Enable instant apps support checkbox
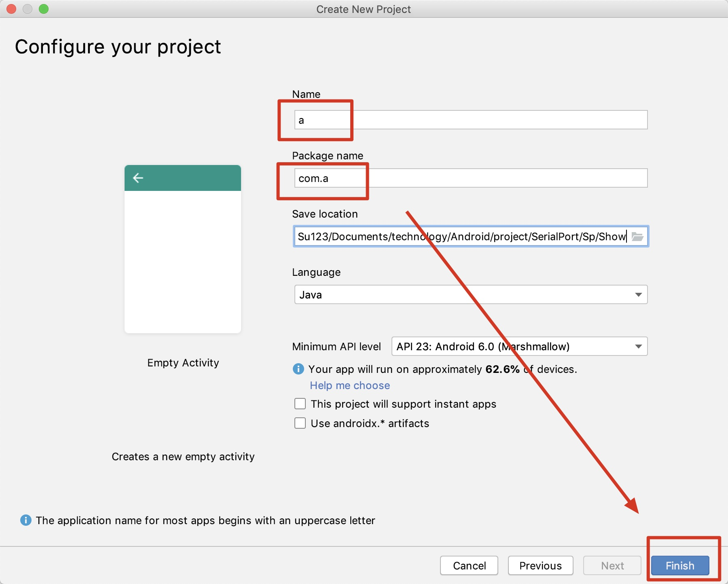This screenshot has width=728, height=584. tap(300, 404)
